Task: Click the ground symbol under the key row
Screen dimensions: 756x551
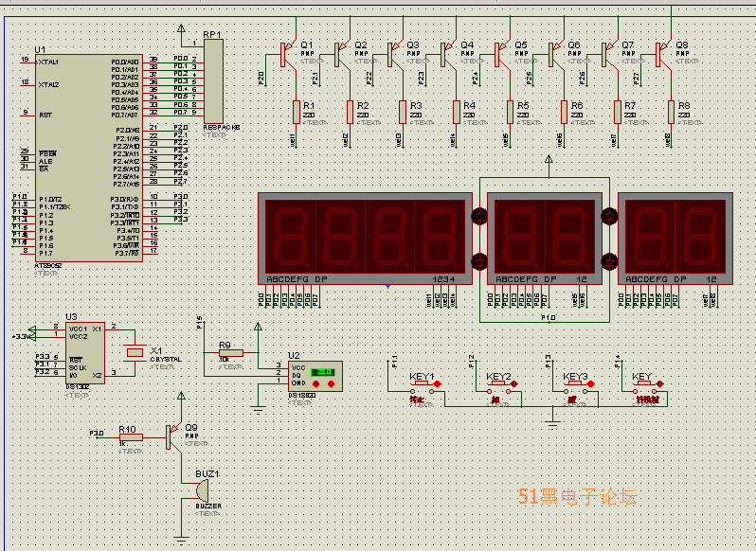Action: tap(552, 425)
